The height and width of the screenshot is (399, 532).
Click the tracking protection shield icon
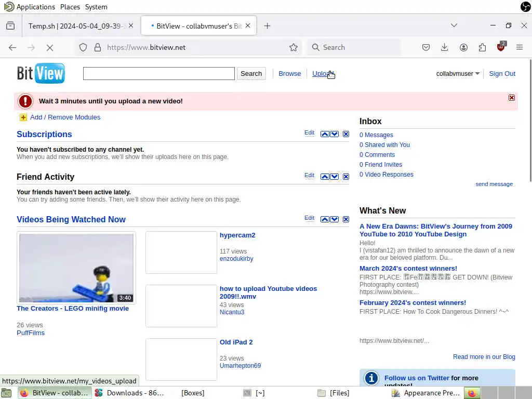pyautogui.click(x=83, y=47)
